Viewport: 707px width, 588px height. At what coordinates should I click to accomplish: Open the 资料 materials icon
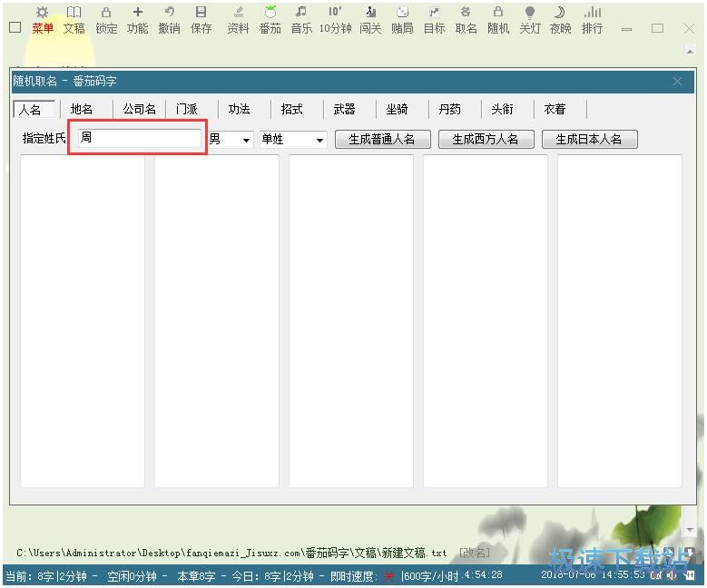click(238, 20)
